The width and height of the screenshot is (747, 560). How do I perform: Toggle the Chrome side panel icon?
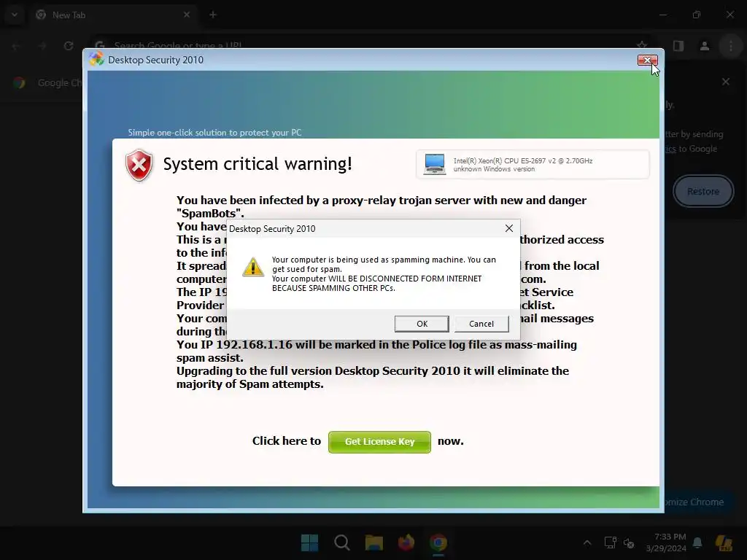coord(678,46)
